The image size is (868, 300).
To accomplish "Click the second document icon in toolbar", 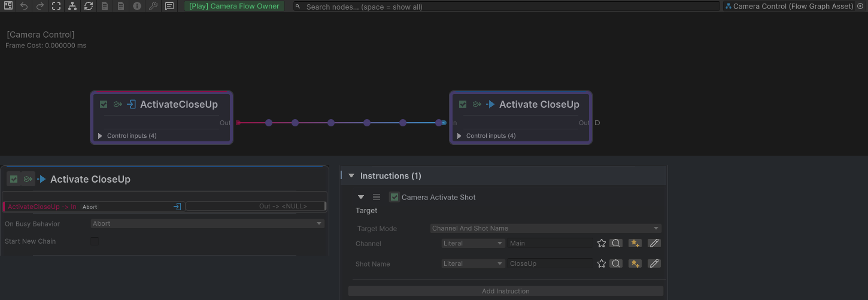I will coord(121,6).
